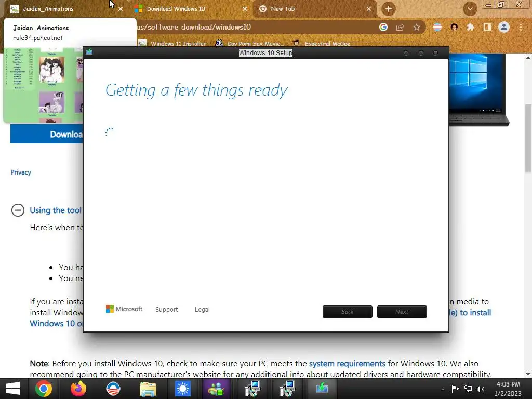Open the two-people icon app in taskbar
This screenshot has height=399, width=532.
pos(217,389)
